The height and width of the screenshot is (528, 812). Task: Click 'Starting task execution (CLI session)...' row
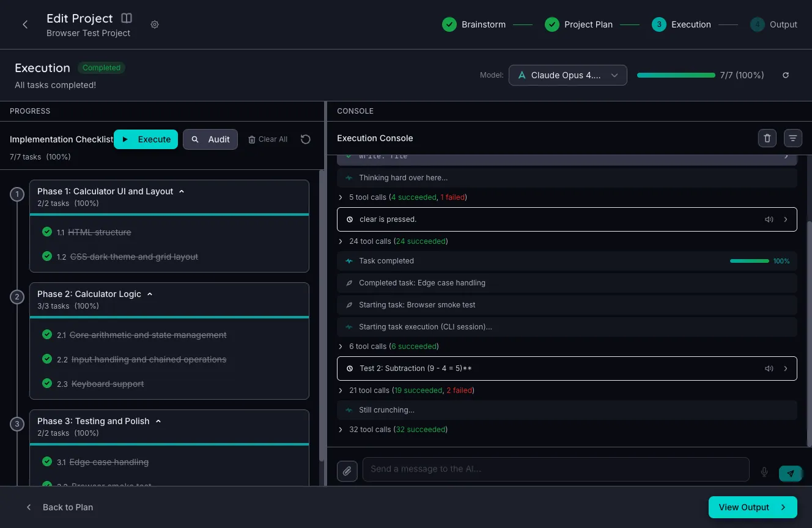point(567,327)
